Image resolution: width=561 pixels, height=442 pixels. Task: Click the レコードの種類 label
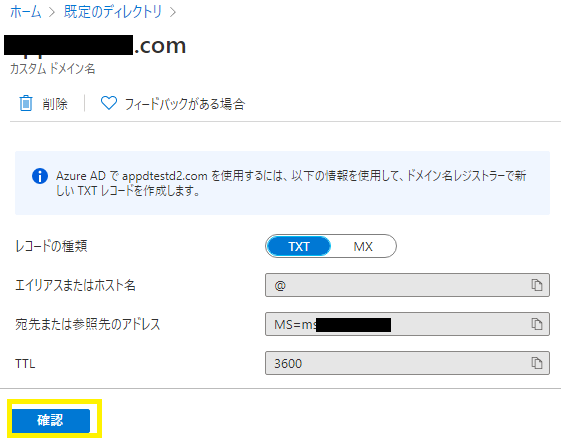click(x=51, y=246)
